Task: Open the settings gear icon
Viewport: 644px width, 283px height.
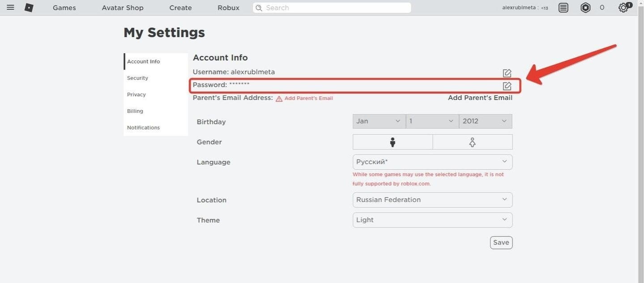Action: click(x=623, y=8)
